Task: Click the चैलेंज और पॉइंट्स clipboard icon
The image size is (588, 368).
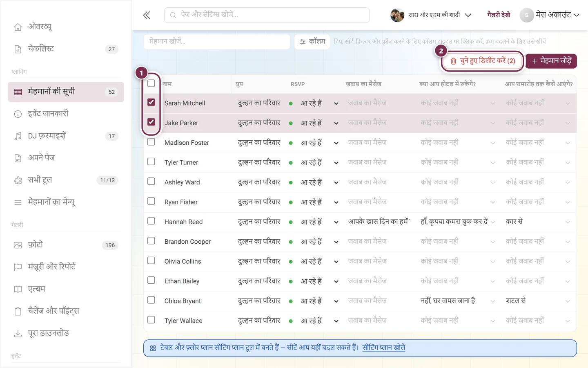Action: [18, 312]
